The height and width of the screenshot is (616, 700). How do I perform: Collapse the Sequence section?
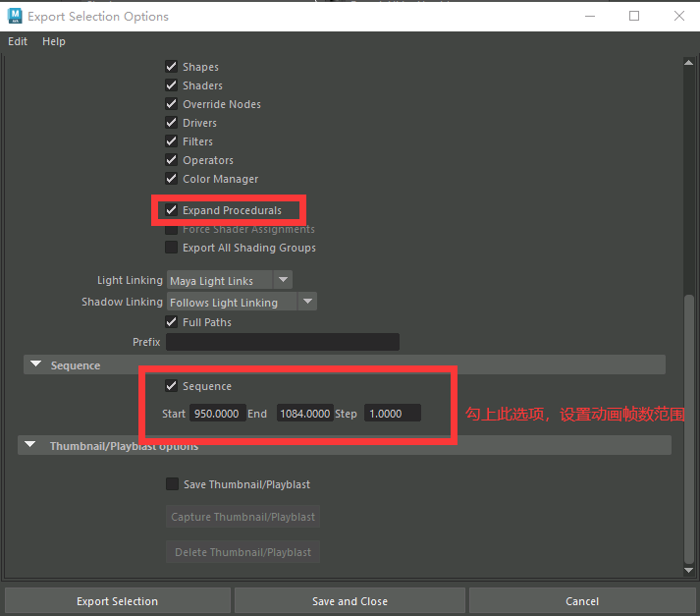35,365
